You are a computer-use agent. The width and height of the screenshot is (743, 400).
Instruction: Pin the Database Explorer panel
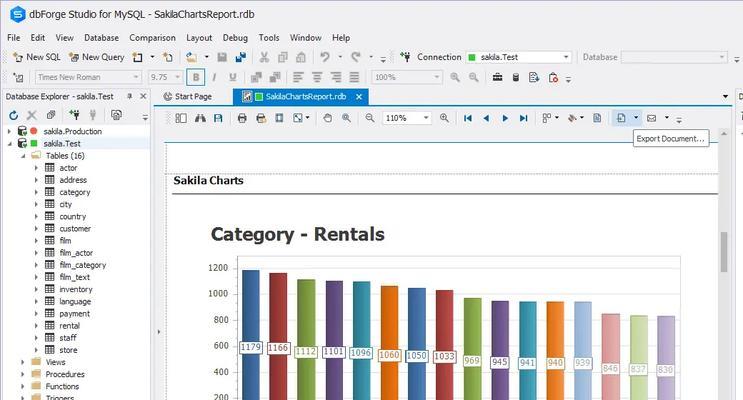pyautogui.click(x=129, y=96)
